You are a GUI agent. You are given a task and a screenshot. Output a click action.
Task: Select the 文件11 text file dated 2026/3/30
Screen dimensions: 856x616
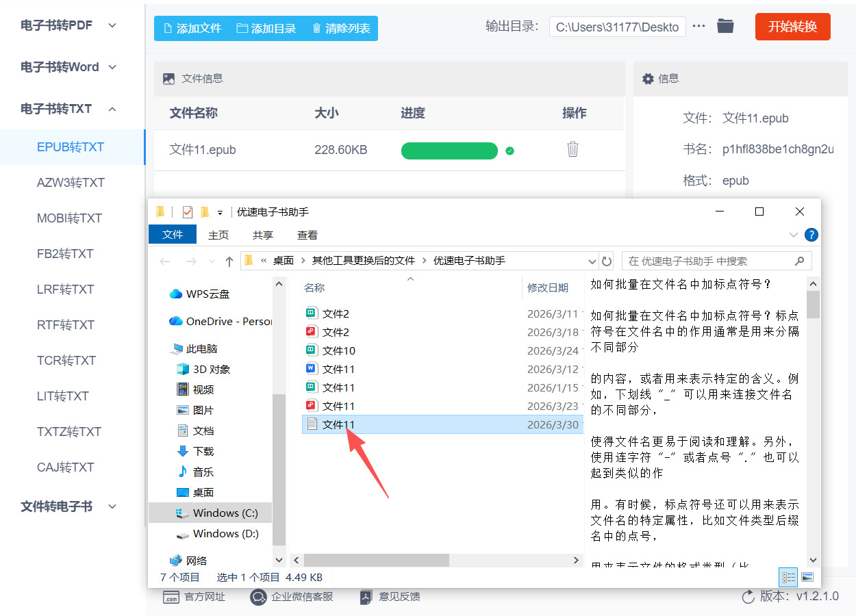tap(442, 424)
